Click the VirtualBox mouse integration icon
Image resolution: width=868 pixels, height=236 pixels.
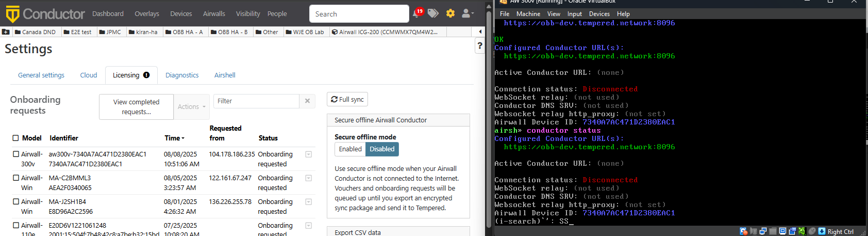(812, 231)
